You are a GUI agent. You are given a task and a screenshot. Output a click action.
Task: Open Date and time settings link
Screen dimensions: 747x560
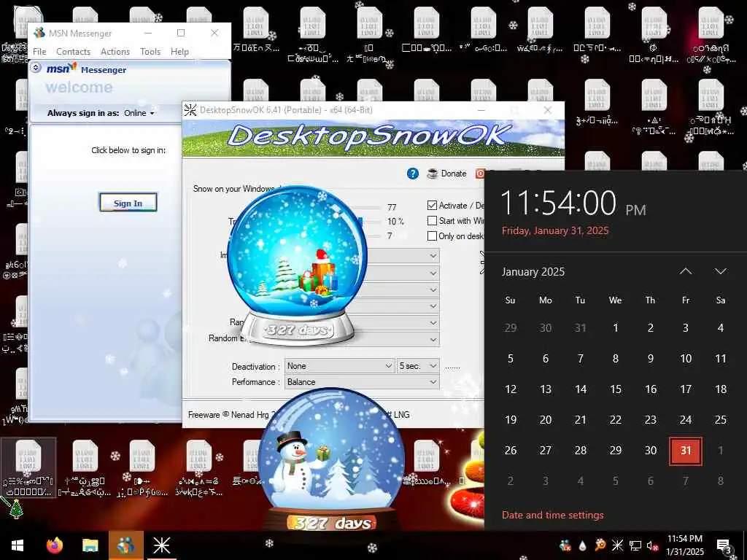tap(553, 515)
